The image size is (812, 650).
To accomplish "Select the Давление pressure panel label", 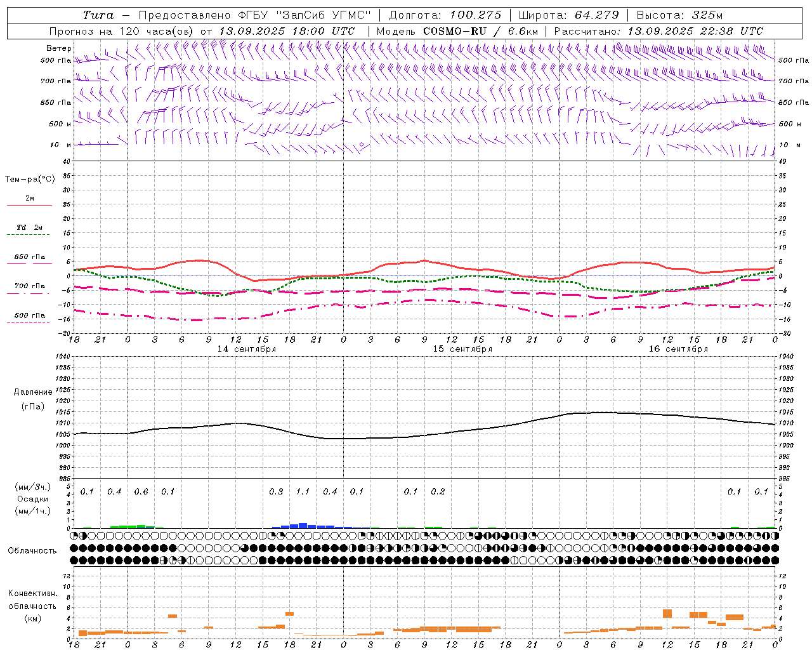I will coord(33,392).
